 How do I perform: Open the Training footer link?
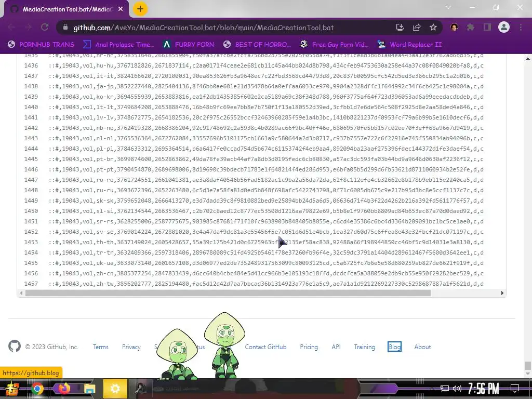[x=365, y=347]
